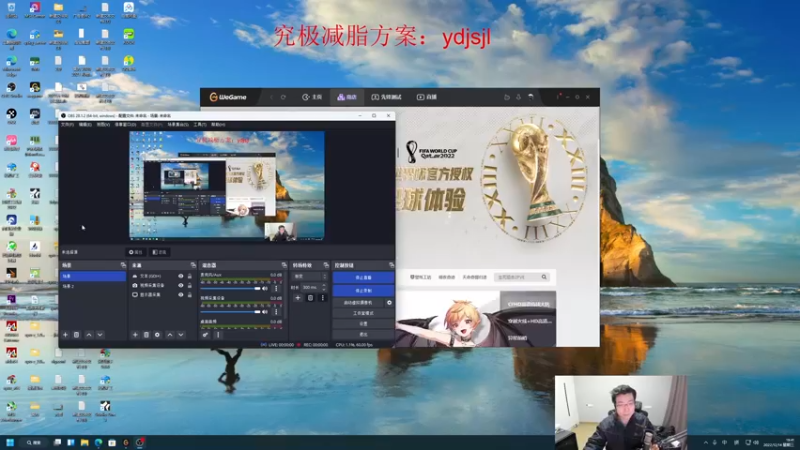
Task: Decrease transition duration with down arrow
Action: tap(324, 289)
